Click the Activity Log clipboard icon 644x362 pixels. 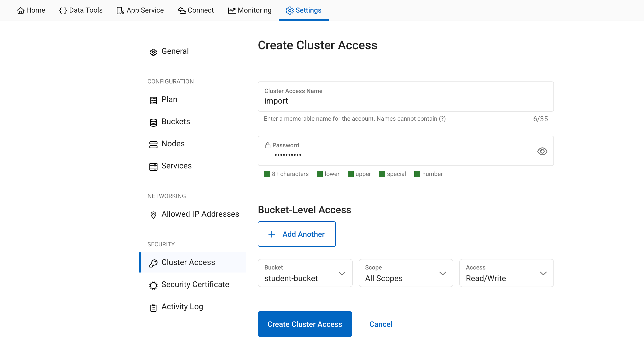click(153, 307)
